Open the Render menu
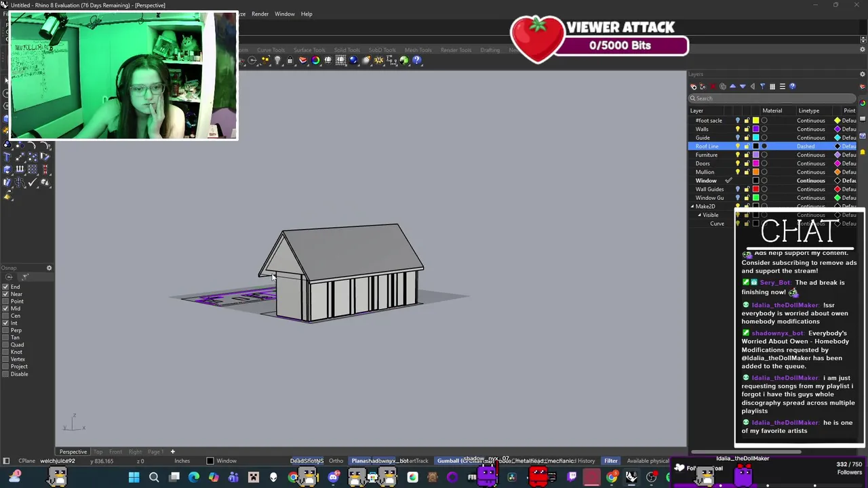This screenshot has width=868, height=488. point(260,14)
